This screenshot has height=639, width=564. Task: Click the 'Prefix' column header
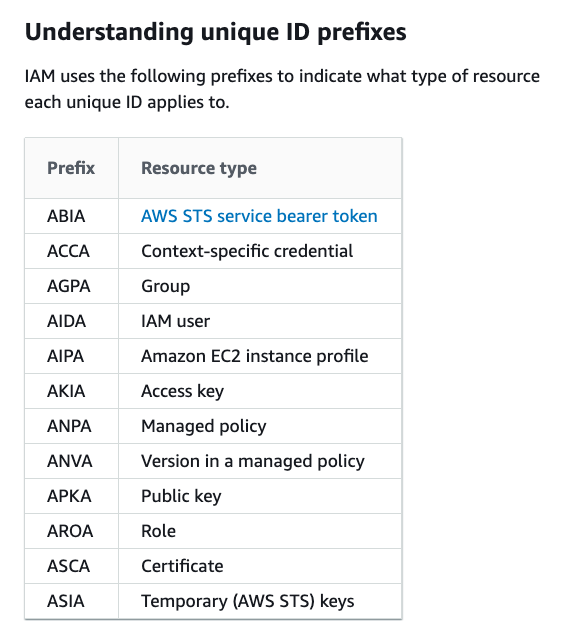click(72, 168)
